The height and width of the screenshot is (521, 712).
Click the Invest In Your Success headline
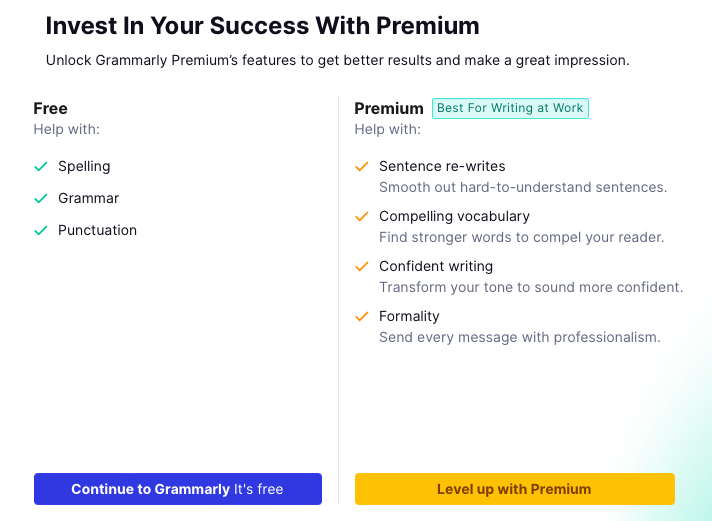click(x=263, y=26)
